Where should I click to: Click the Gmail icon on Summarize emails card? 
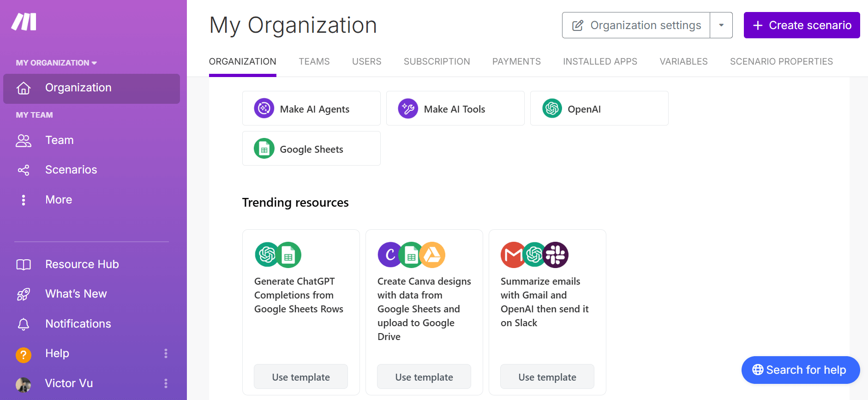click(x=512, y=255)
